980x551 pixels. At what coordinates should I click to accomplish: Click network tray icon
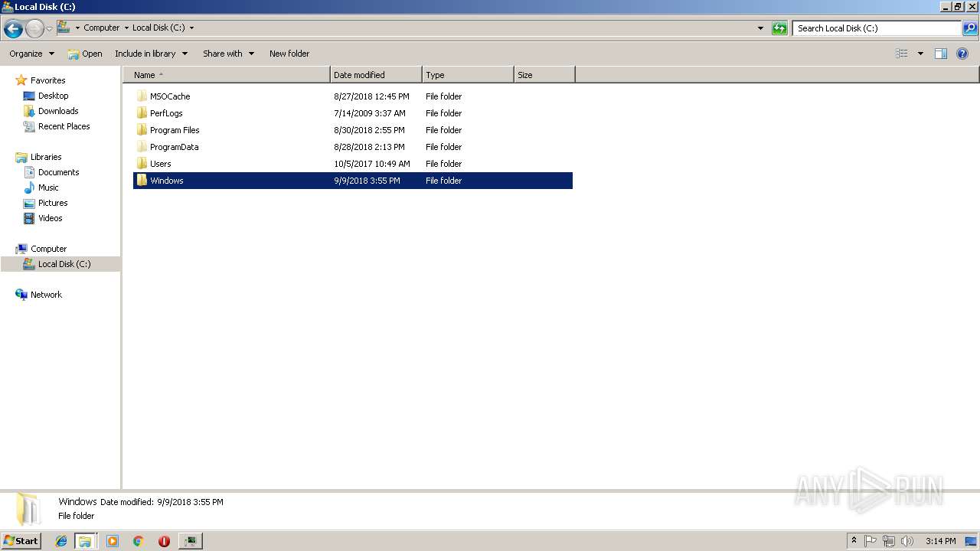click(x=889, y=541)
